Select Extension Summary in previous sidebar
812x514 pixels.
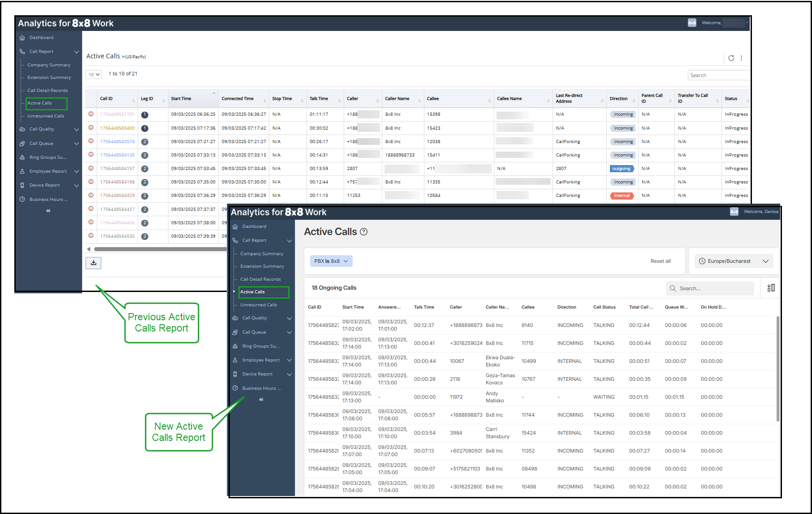[x=49, y=78]
